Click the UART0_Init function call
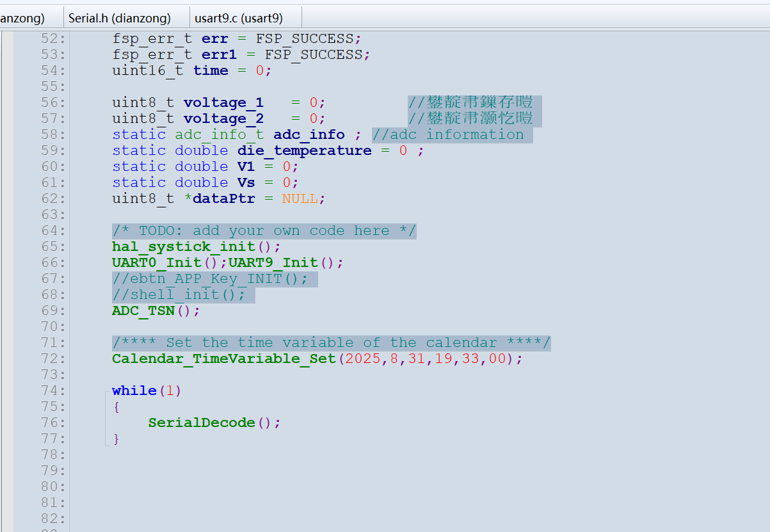This screenshot has height=532, width=770. pyautogui.click(x=156, y=262)
